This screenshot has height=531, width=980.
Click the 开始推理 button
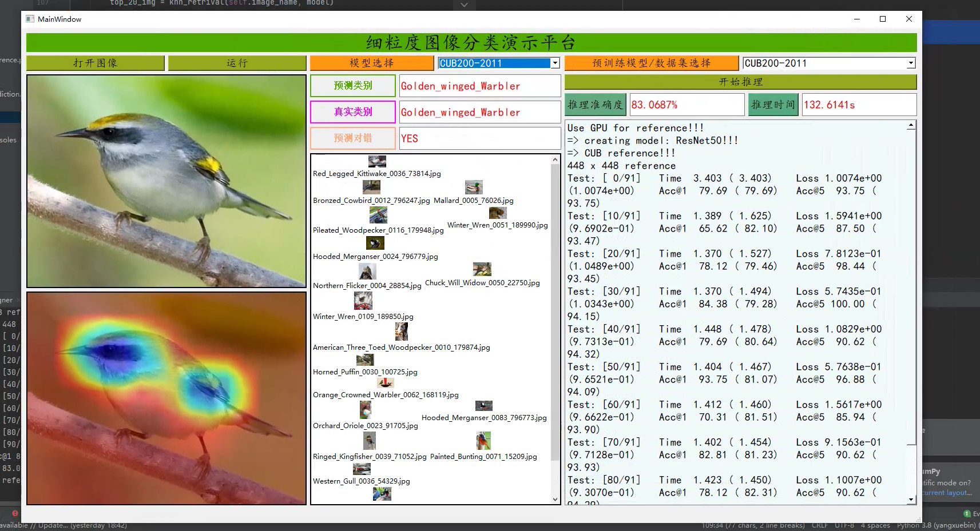click(740, 82)
